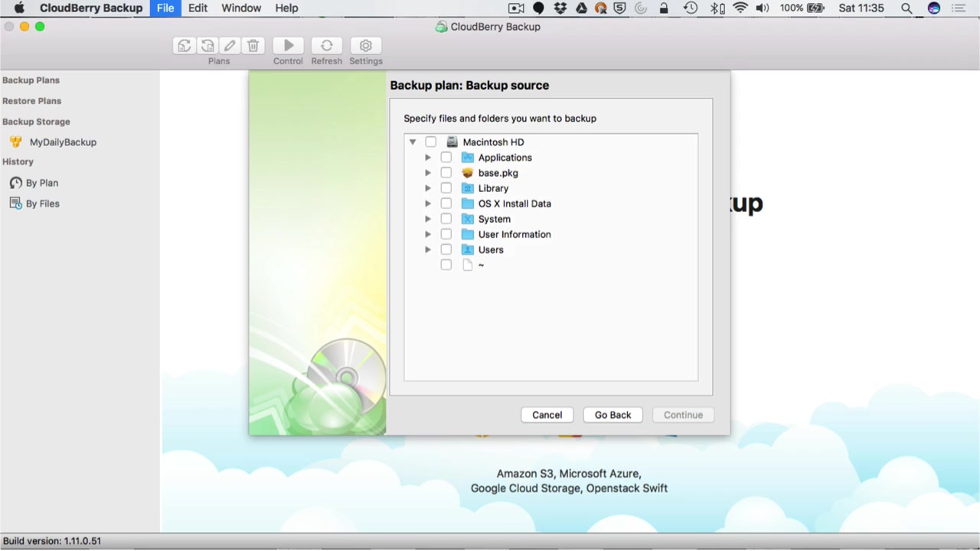980x551 pixels.
Task: Expand the OS X Install Data folder
Action: tap(428, 204)
